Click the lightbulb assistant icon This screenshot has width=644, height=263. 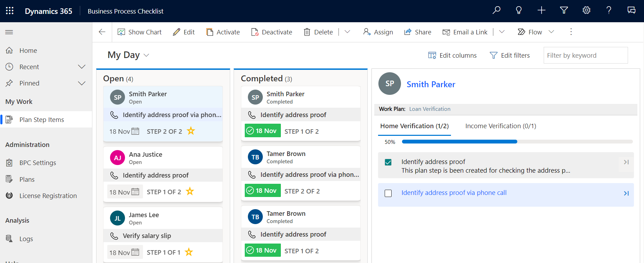click(x=519, y=10)
